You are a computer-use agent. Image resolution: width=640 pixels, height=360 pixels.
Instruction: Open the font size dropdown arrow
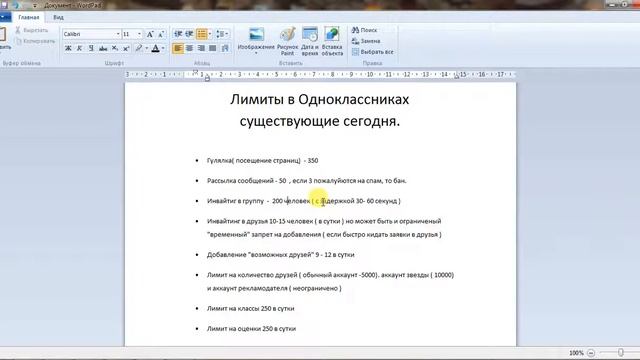point(140,34)
